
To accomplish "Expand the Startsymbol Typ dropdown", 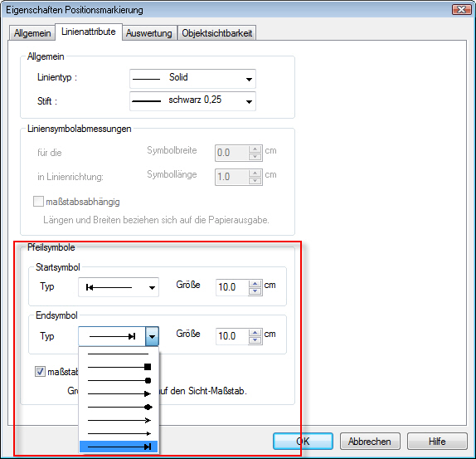I will point(119,287).
